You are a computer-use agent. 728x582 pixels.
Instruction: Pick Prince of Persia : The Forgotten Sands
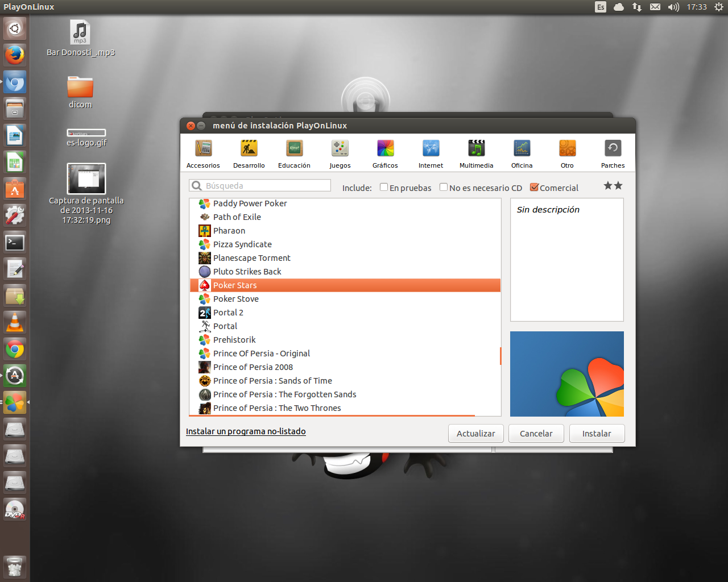[345, 394]
